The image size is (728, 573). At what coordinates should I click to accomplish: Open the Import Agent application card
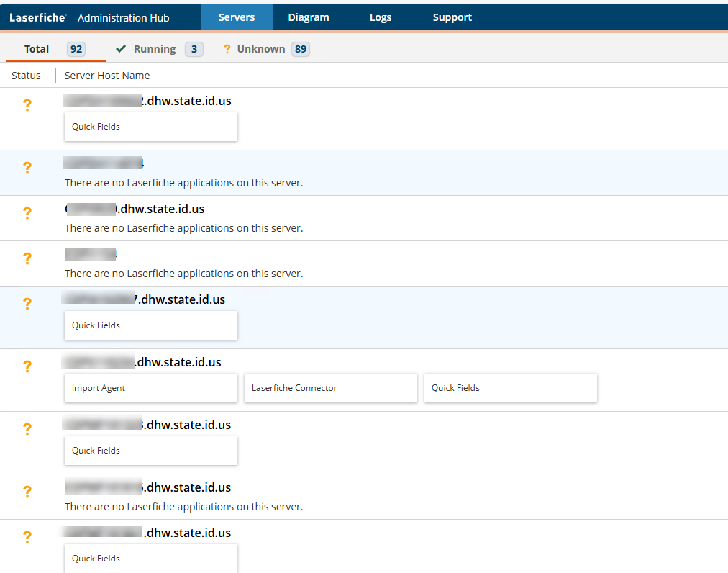tap(151, 388)
